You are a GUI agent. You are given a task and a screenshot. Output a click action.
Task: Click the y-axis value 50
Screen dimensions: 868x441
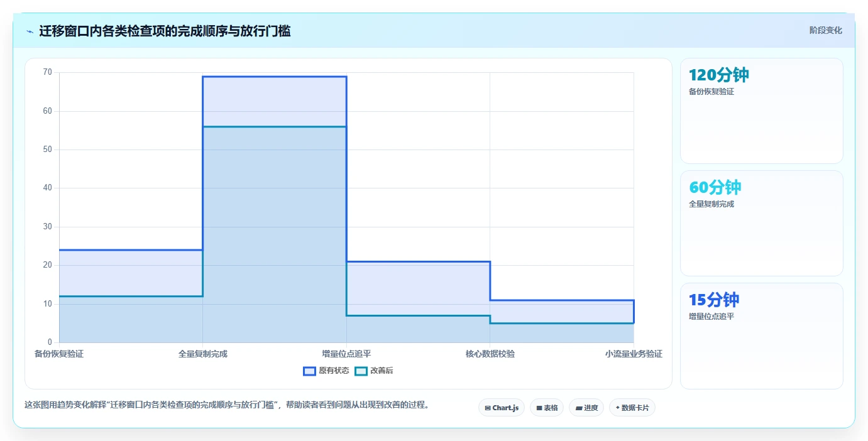click(x=48, y=150)
